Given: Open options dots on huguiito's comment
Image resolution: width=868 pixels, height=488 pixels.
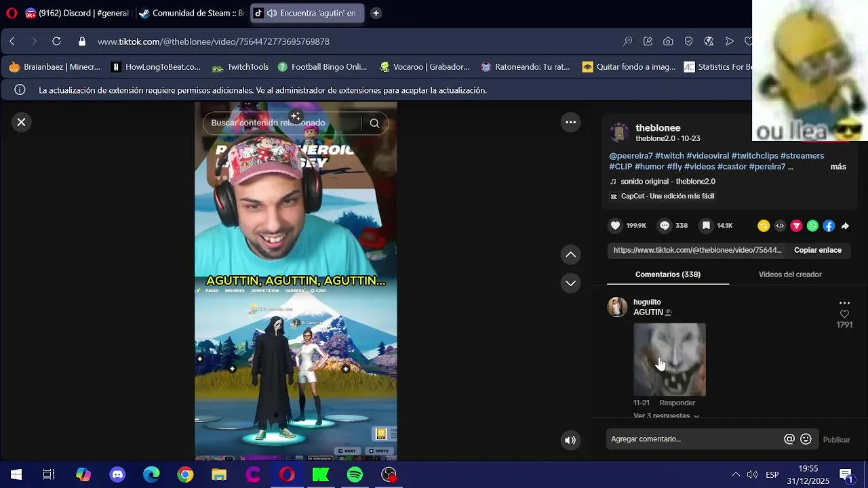Looking at the screenshot, I should pos(844,303).
